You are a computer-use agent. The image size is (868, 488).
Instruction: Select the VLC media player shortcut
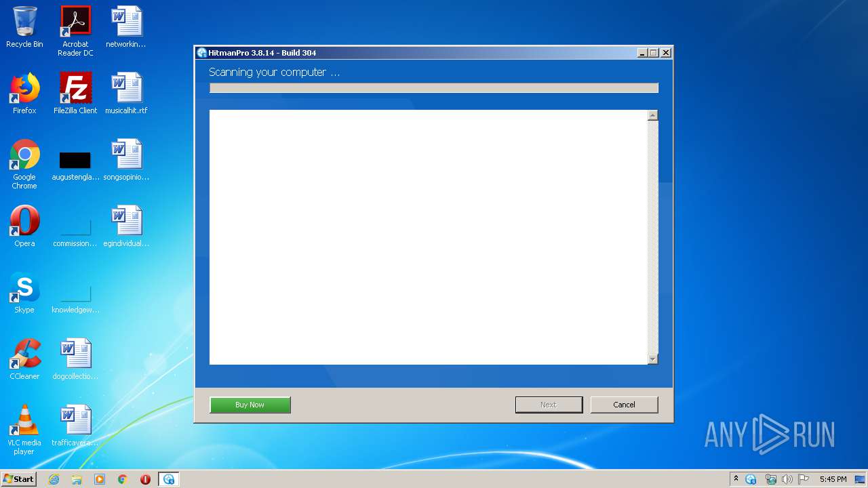pos(24,430)
